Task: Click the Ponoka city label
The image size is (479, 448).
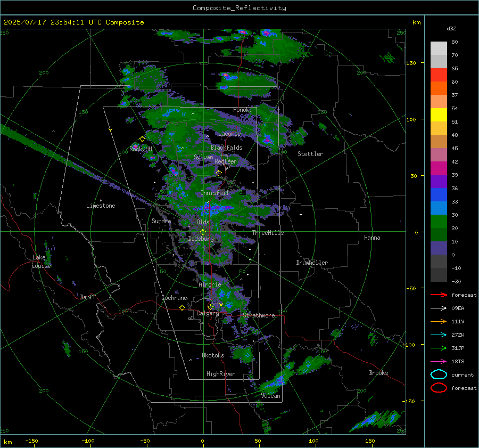Action: 243,110
